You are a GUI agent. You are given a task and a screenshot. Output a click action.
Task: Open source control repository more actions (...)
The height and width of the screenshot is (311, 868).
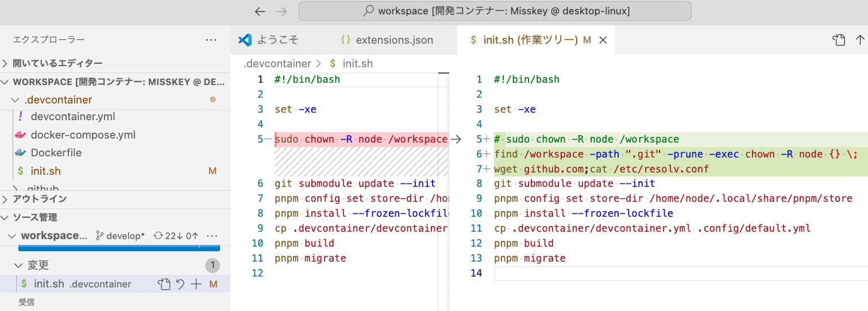[211, 236]
